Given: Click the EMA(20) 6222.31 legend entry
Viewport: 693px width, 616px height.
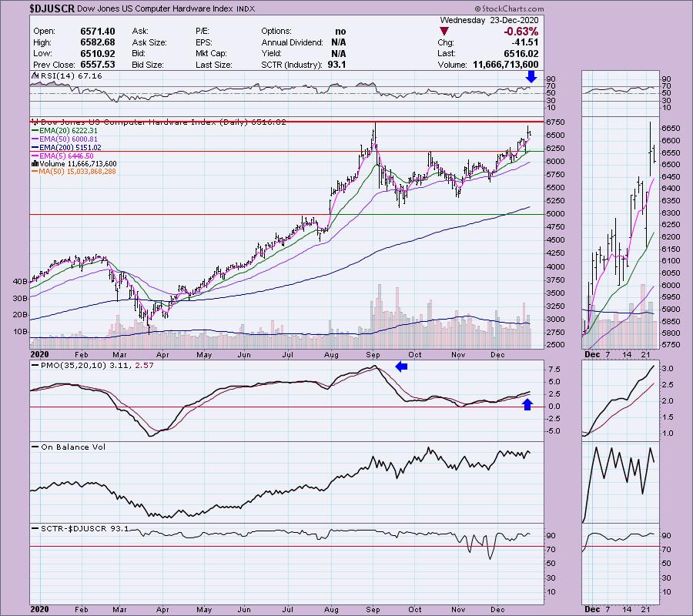Looking at the screenshot, I should [69, 131].
